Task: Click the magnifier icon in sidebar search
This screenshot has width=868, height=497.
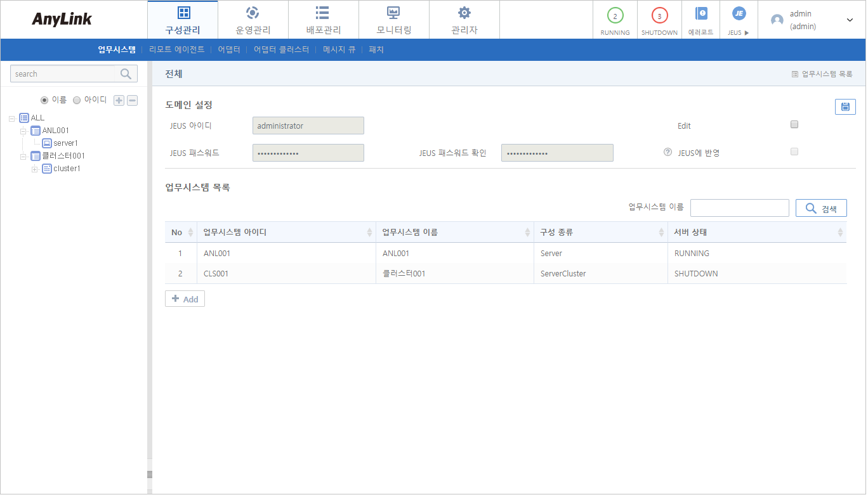Action: click(x=126, y=74)
